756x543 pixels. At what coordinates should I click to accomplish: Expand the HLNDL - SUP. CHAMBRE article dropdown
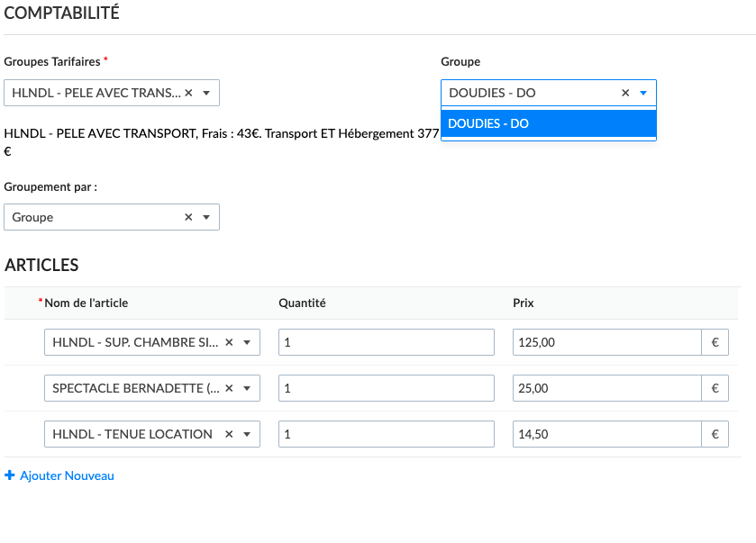click(246, 342)
